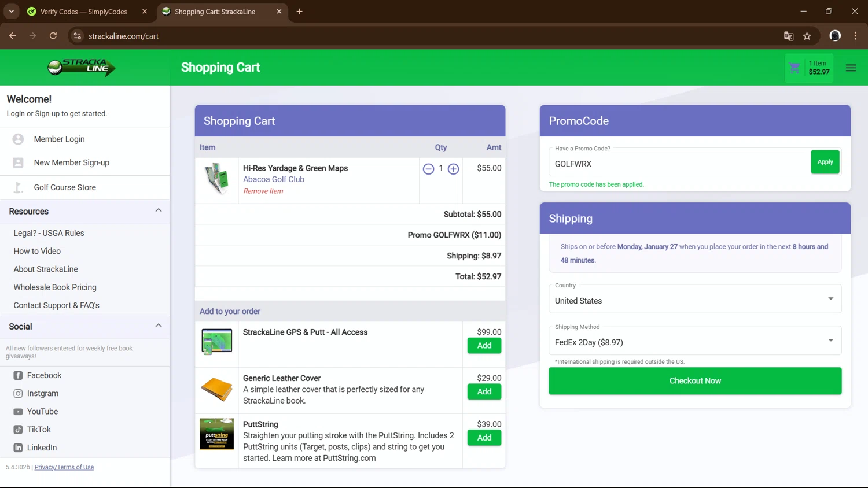
Task: Open the tab search dropdown arrow
Action: coord(11,12)
